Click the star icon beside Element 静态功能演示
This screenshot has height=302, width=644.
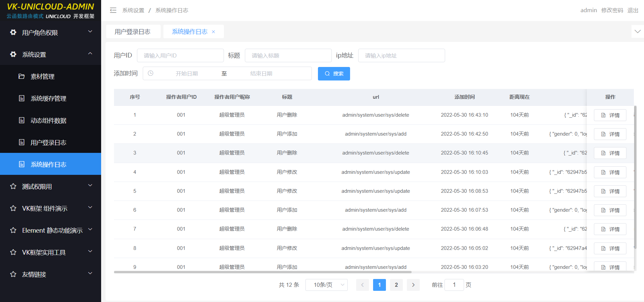point(13,230)
